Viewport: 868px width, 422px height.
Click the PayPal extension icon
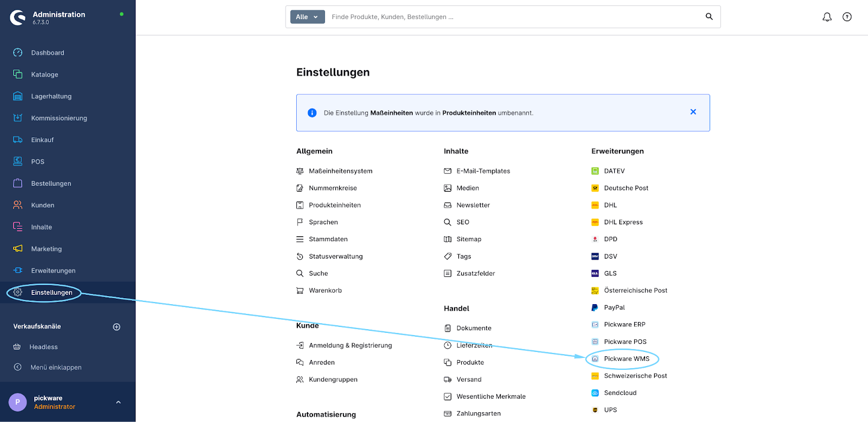point(595,307)
